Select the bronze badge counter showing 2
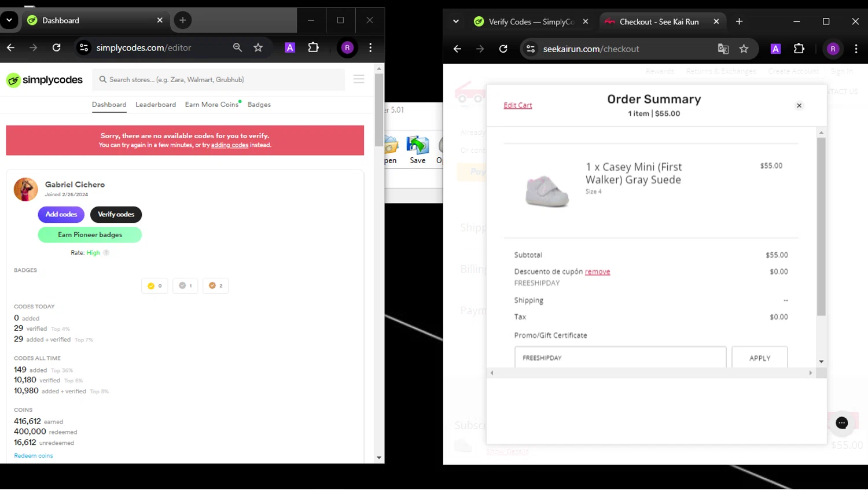Image resolution: width=868 pixels, height=490 pixels. tap(215, 286)
